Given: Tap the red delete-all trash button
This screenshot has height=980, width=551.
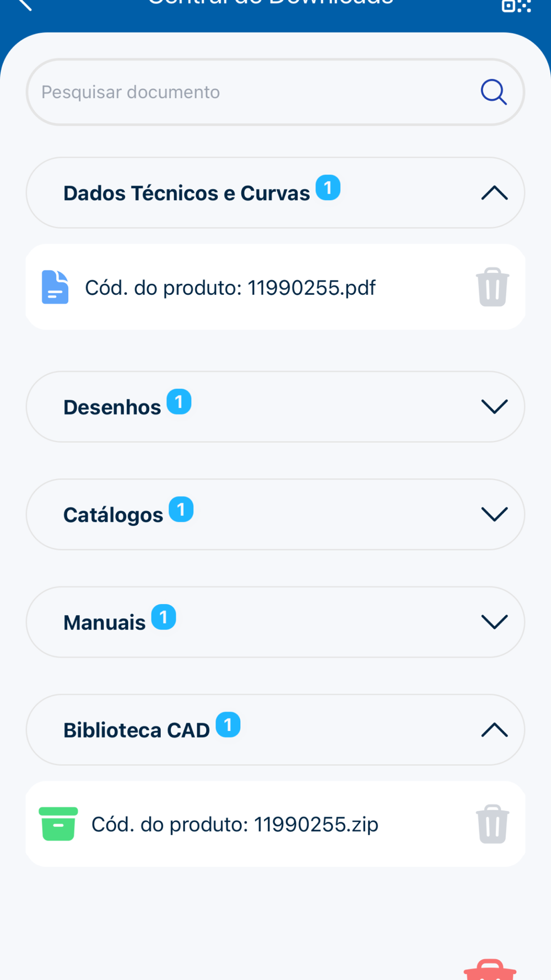Looking at the screenshot, I should 490,971.
